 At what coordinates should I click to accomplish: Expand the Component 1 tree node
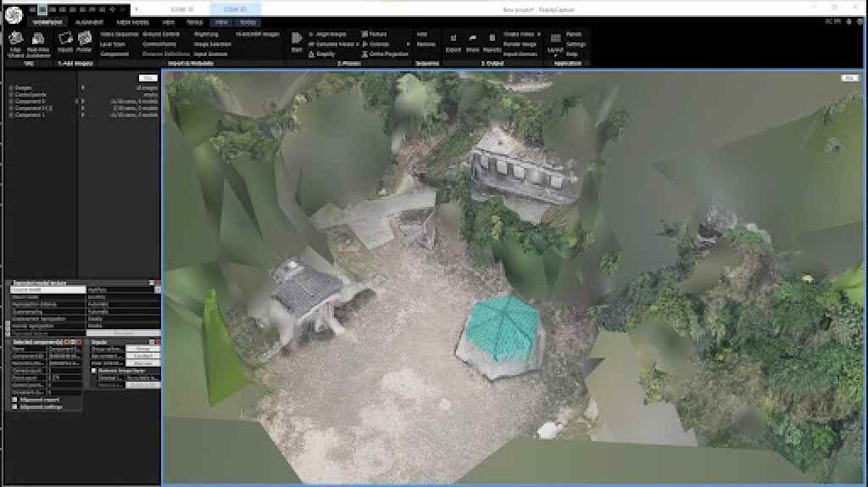[11, 115]
